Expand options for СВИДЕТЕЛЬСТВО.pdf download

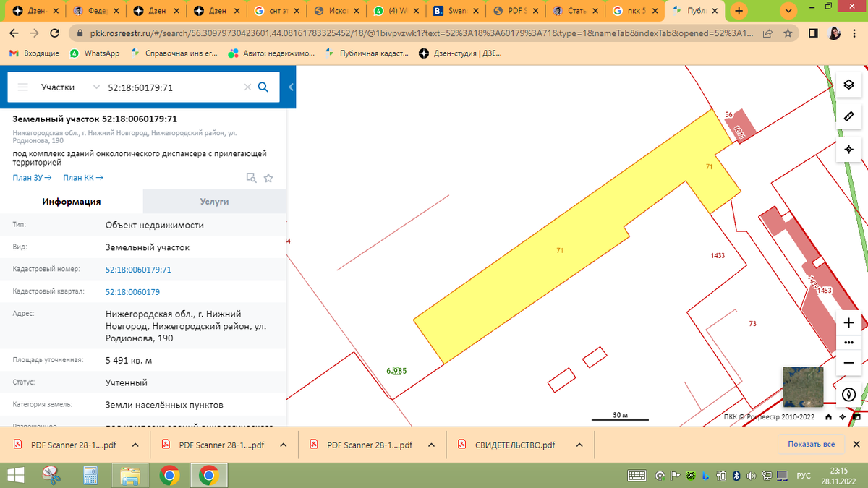tap(579, 445)
